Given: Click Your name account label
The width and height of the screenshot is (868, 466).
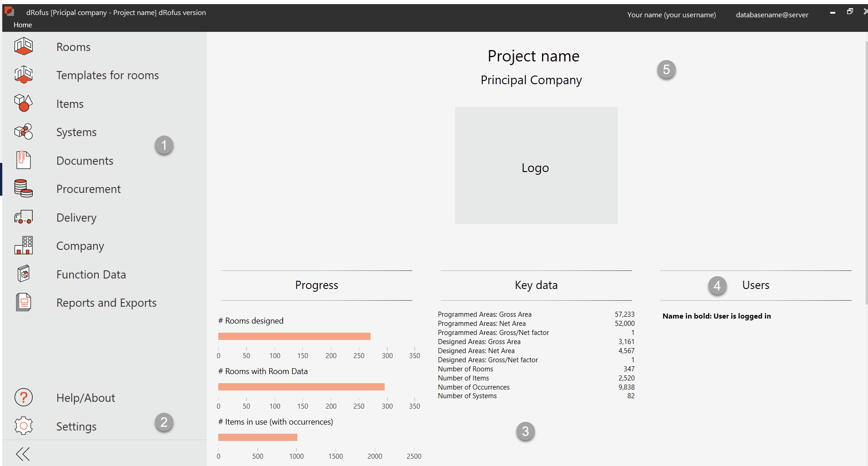Looking at the screenshot, I should coord(672,15).
